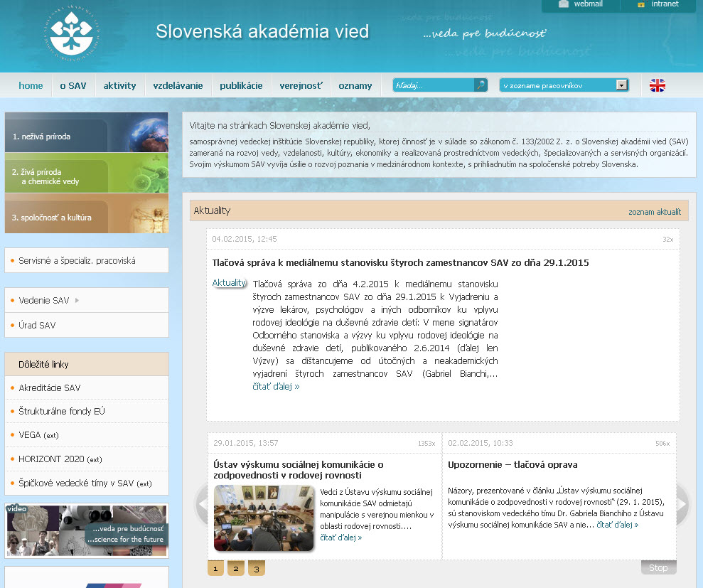Go to carousel page 3
The height and width of the screenshot is (588, 703).
[257, 568]
